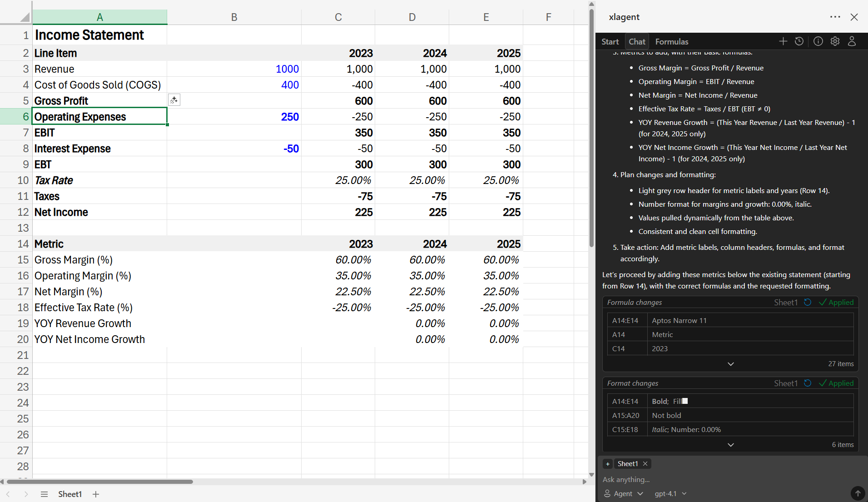
Task: Click the C15:E18 Italic format row
Action: click(730, 429)
